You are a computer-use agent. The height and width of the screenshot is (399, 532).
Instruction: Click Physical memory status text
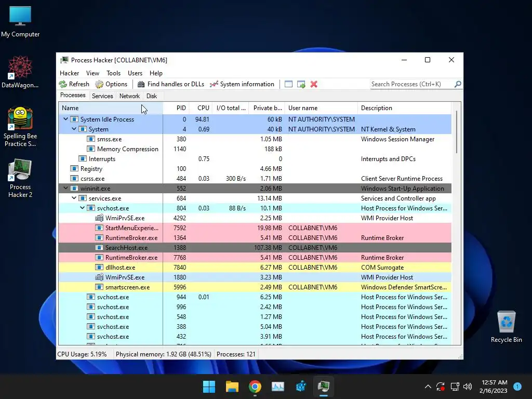[163, 354]
